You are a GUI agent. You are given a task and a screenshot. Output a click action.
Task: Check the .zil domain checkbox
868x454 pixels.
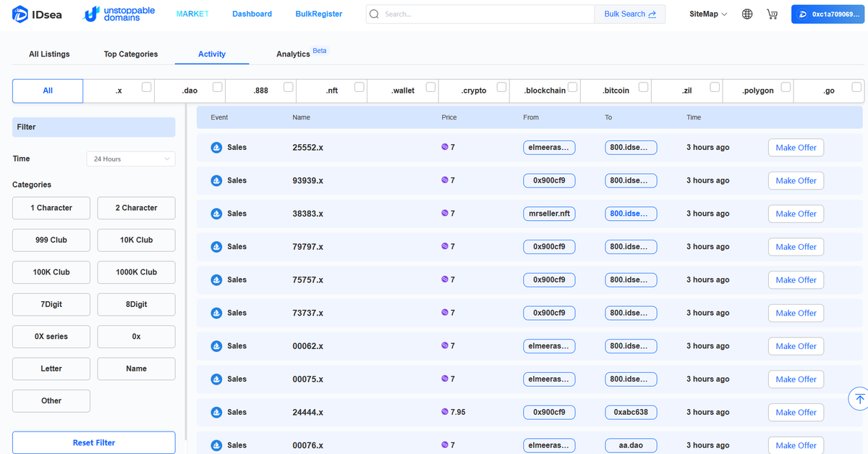(x=715, y=87)
